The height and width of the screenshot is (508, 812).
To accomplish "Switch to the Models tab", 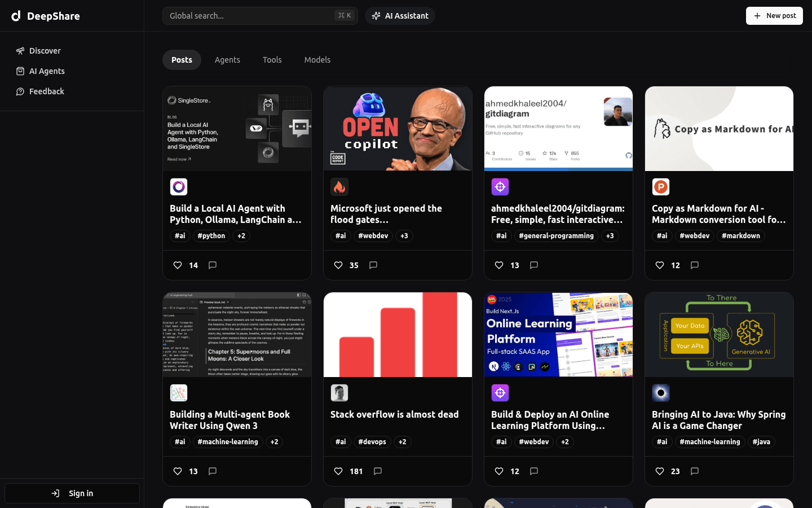I will pos(317,60).
